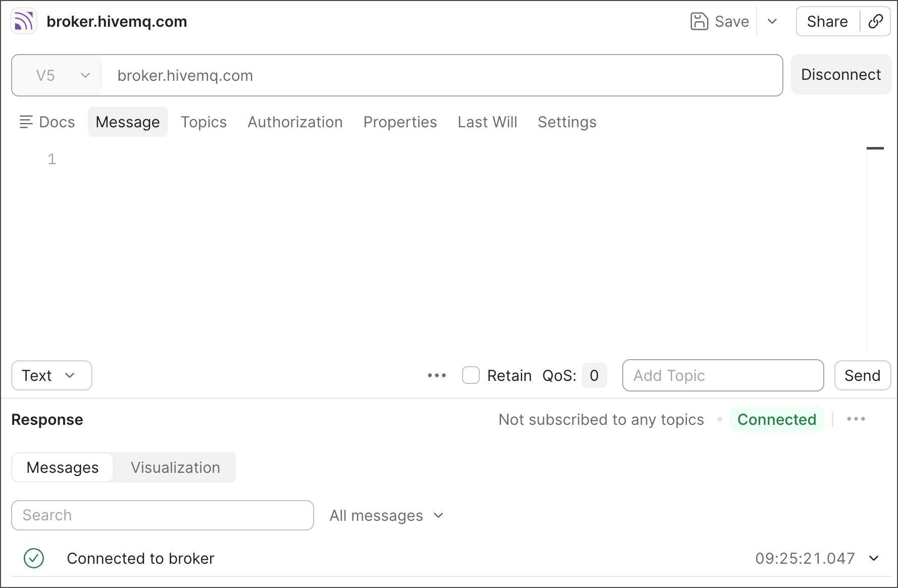The height and width of the screenshot is (588, 898).
Task: Select the Message tab
Action: click(128, 122)
